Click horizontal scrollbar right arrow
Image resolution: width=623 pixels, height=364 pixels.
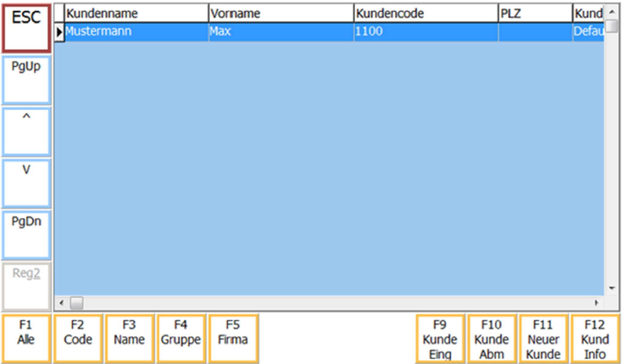pos(596,302)
